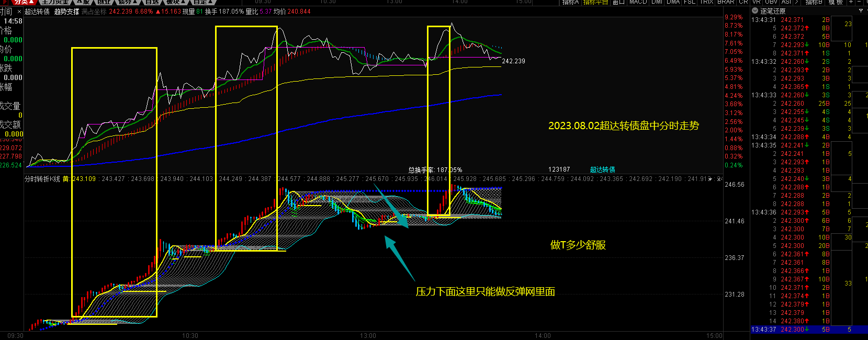Click the 123187 volume figure
Screen dimensions: 868x340
point(559,169)
